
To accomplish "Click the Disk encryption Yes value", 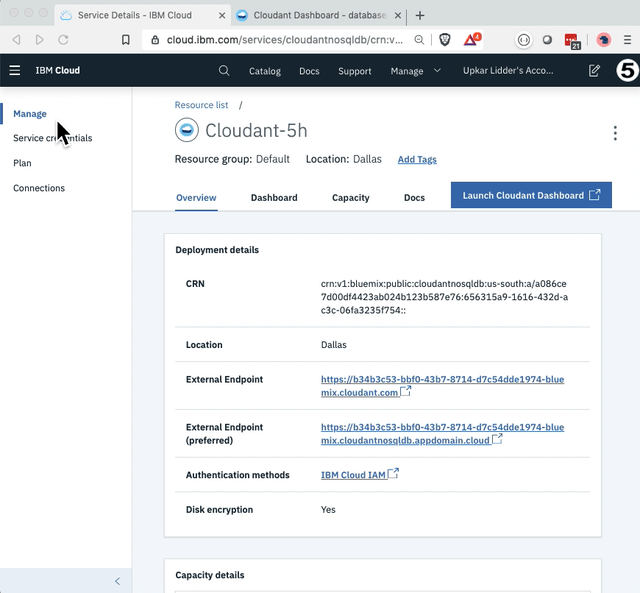I will point(328,510).
